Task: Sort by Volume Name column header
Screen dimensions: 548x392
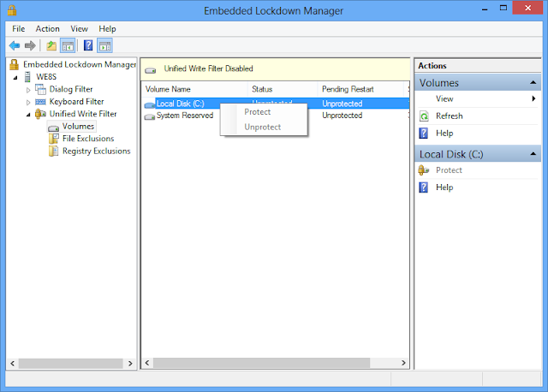Action: coord(194,89)
